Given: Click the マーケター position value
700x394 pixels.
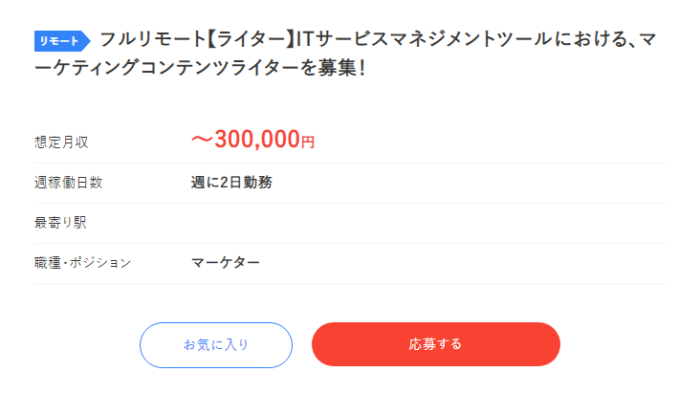Looking at the screenshot, I should 225,262.
